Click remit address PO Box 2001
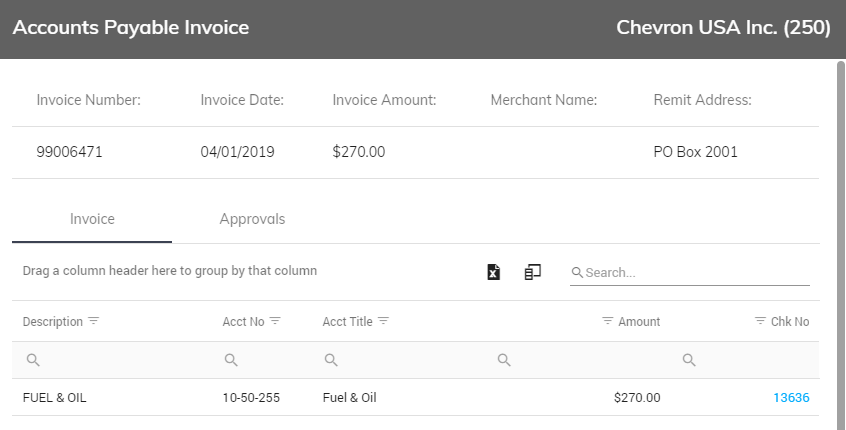Image resolution: width=846 pixels, height=430 pixels. 695,152
